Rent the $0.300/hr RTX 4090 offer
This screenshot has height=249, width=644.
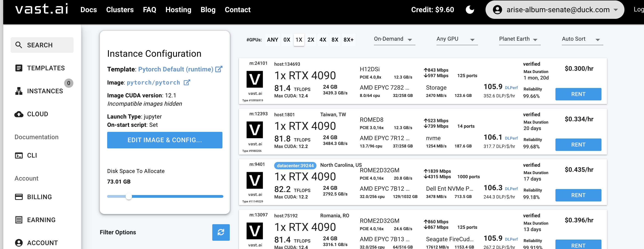(x=578, y=94)
